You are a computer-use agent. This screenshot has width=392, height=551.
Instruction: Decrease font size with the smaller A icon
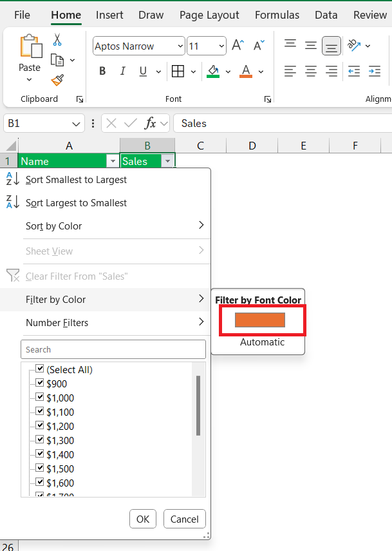pos(259,45)
